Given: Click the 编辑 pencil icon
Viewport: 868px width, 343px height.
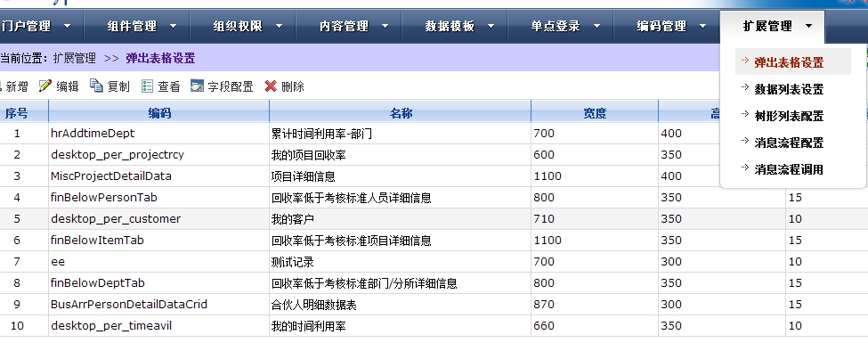Looking at the screenshot, I should [45, 86].
